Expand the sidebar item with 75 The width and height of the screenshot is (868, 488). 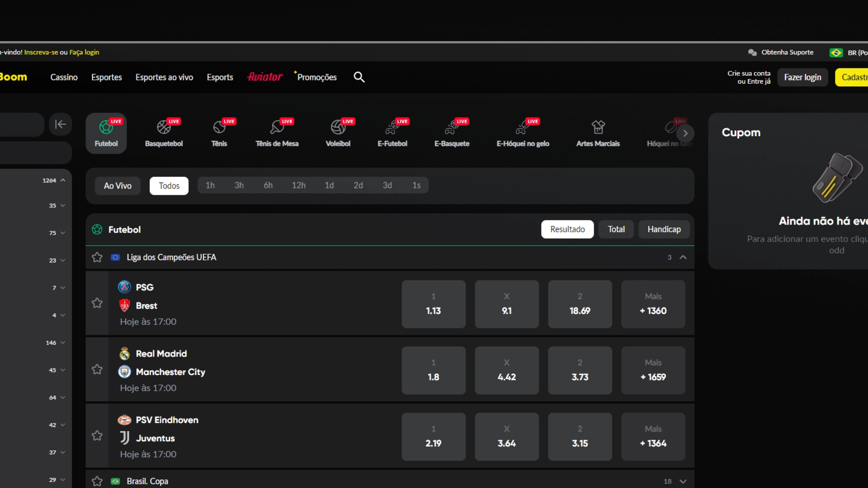click(x=63, y=233)
